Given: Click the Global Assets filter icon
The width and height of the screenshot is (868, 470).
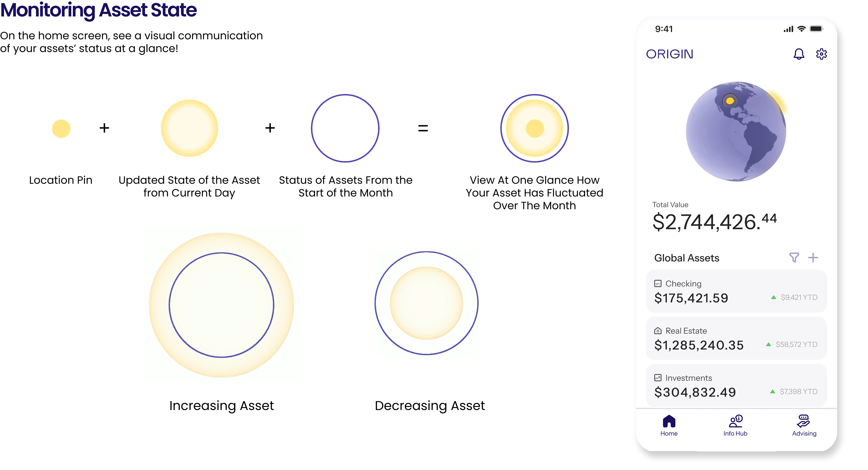Looking at the screenshot, I should click(x=794, y=257).
